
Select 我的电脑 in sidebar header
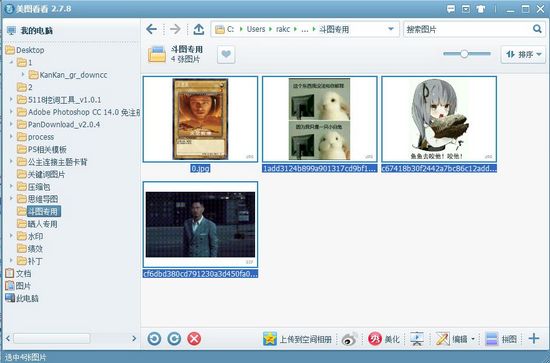30,31
